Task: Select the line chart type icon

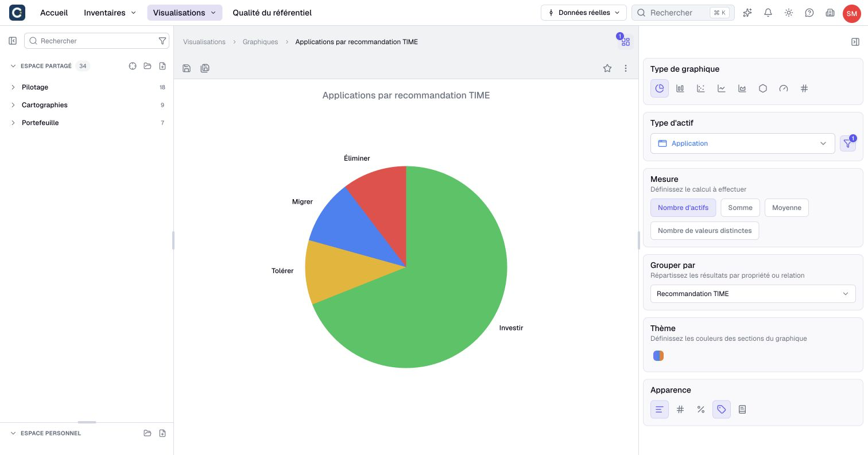Action: tap(722, 88)
